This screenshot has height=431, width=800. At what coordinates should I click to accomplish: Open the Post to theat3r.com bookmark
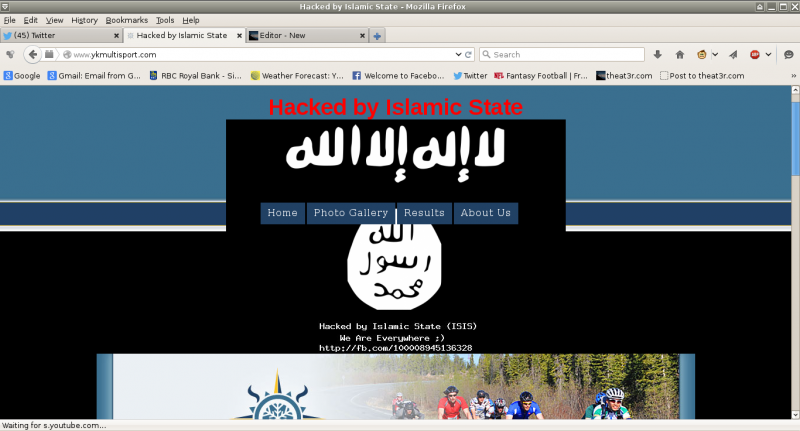pos(702,75)
